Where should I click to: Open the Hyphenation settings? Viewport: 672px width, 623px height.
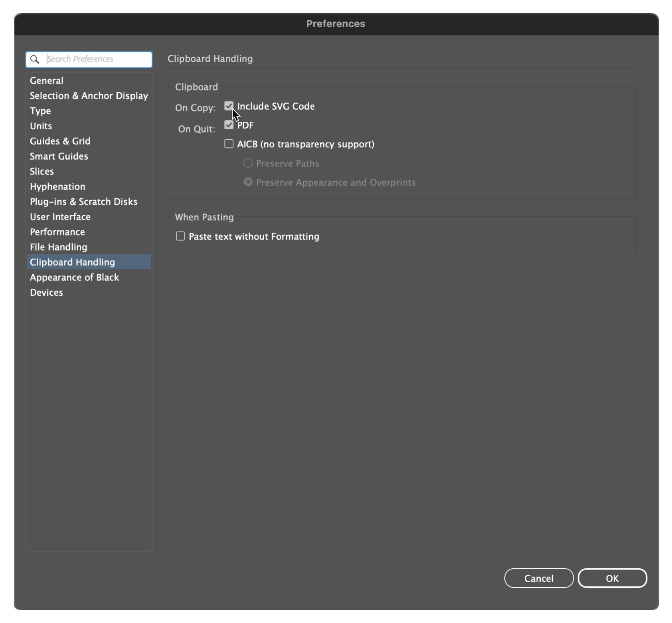click(57, 186)
